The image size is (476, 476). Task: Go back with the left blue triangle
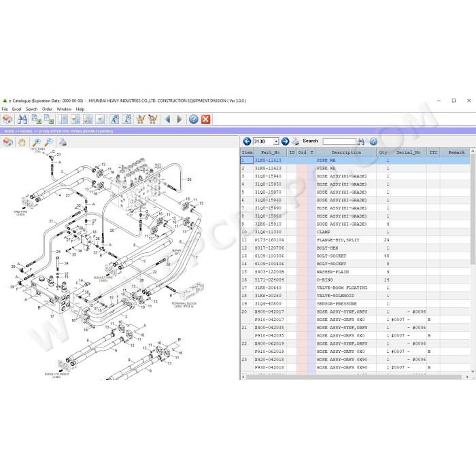(167, 119)
